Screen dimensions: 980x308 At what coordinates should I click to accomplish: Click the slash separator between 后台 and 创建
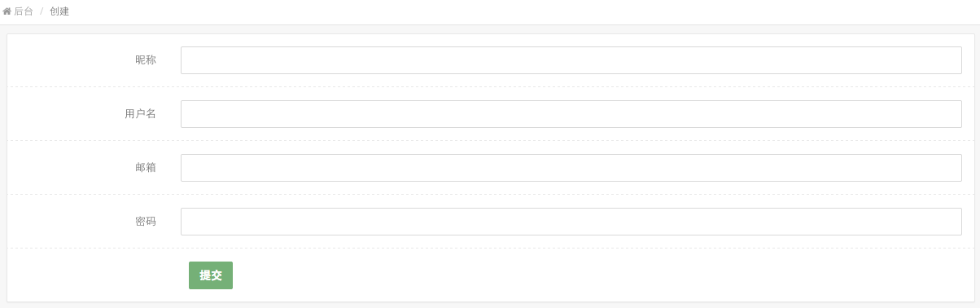tap(42, 11)
